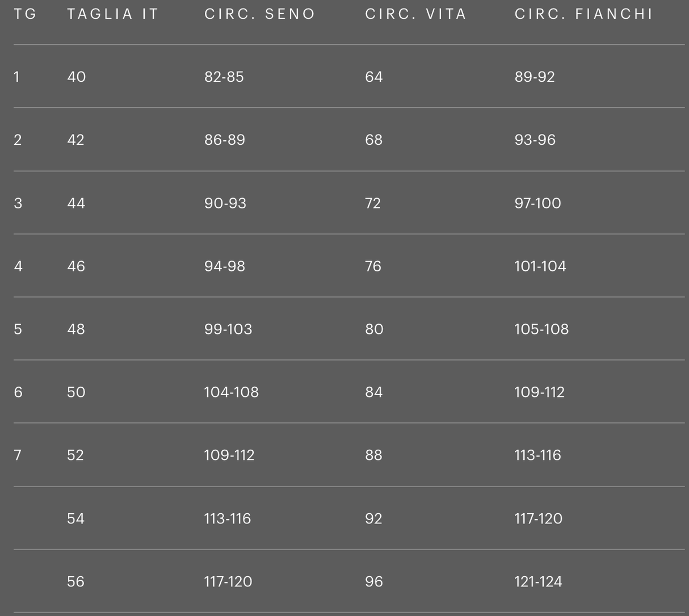Click the TG column header
This screenshot has width=689, height=616.
(x=25, y=14)
